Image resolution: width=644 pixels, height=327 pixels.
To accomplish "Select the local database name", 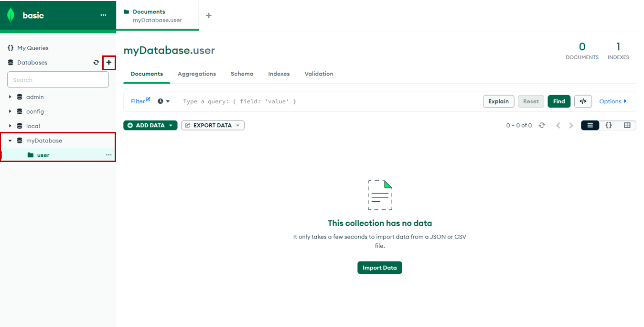I will pyautogui.click(x=33, y=126).
